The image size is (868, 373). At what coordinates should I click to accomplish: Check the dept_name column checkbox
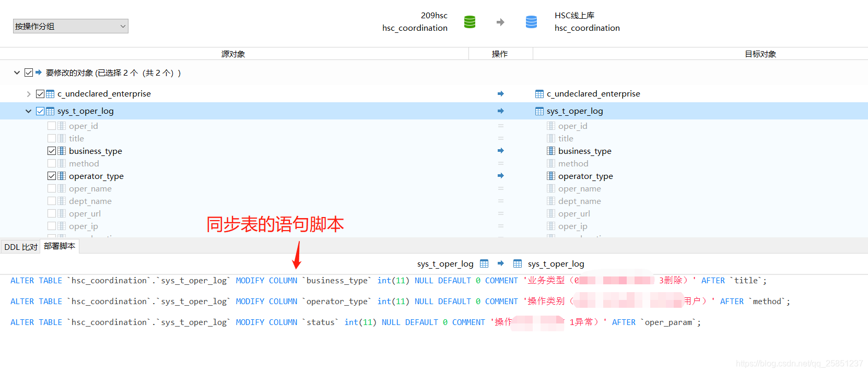(52, 201)
